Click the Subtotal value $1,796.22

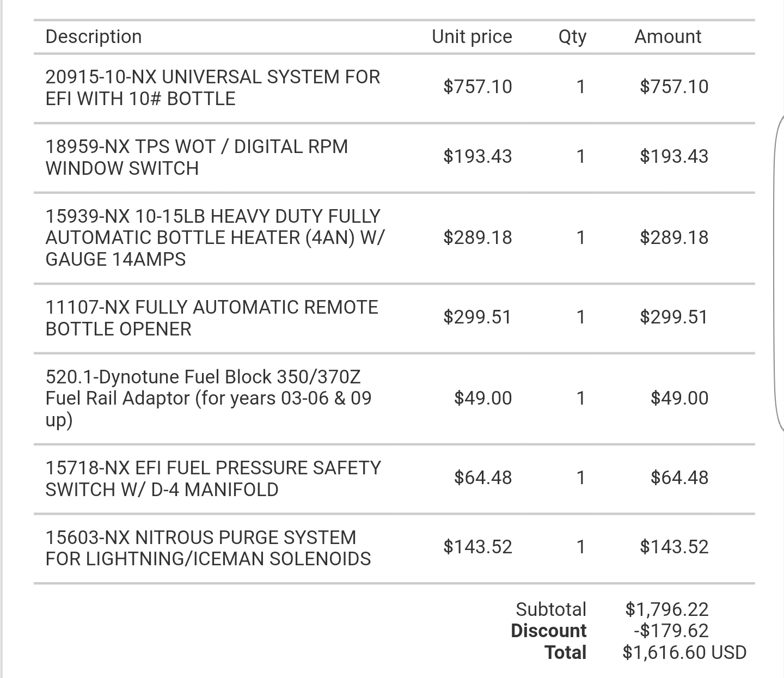[x=667, y=609]
